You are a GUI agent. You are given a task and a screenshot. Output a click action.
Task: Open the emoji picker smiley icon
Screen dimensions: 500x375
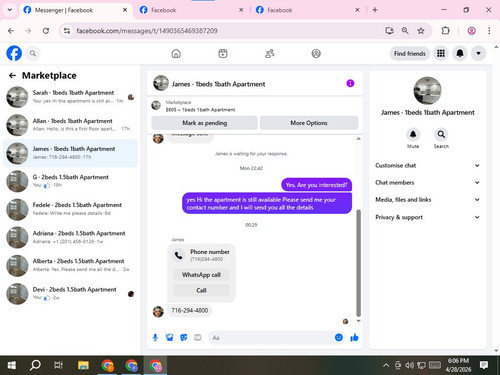tap(339, 337)
